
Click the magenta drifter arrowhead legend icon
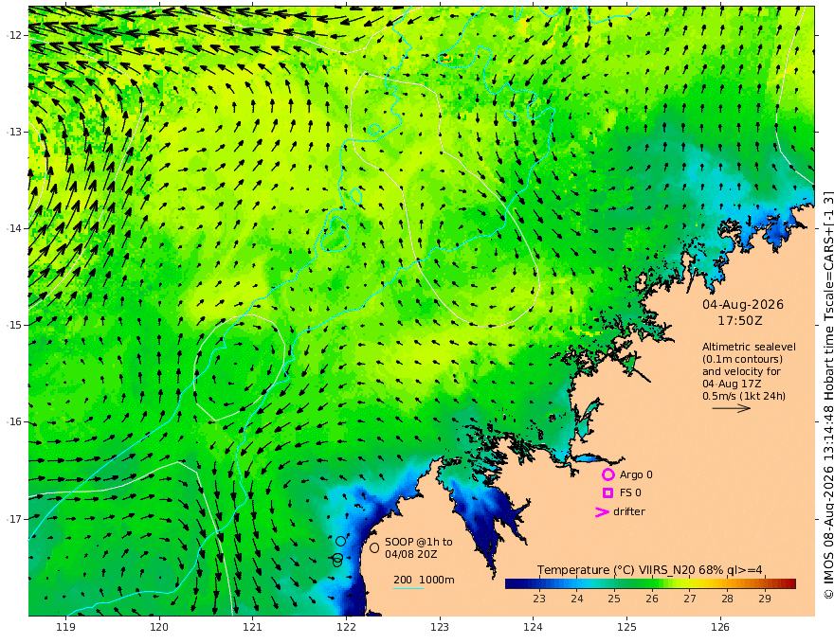pyautogui.click(x=602, y=512)
